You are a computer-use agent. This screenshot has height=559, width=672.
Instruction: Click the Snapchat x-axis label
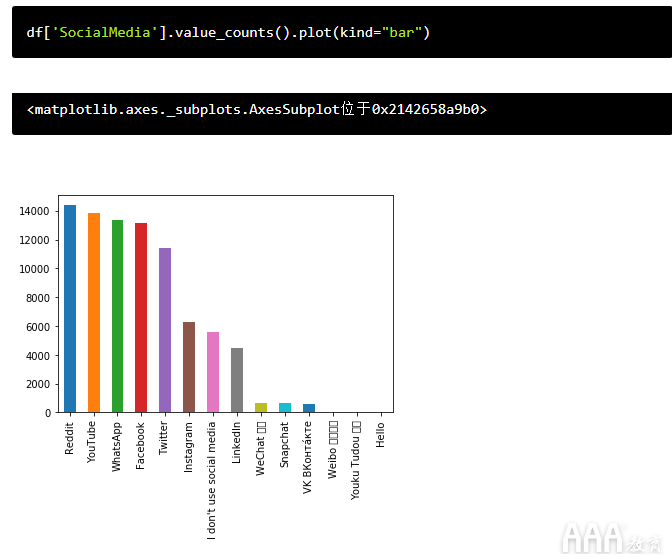[284, 445]
